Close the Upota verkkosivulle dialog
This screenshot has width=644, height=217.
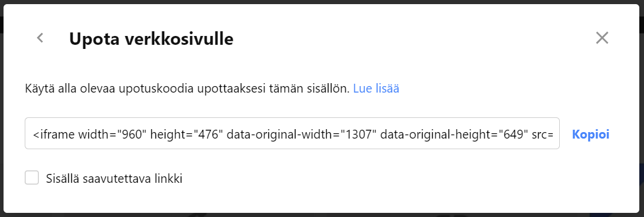coord(602,38)
